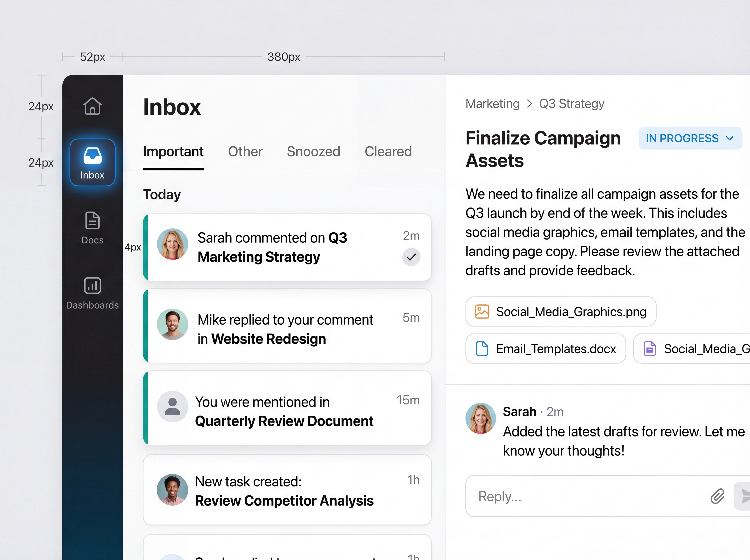
Task: Click the paperclip attachment icon
Action: pyautogui.click(x=717, y=496)
